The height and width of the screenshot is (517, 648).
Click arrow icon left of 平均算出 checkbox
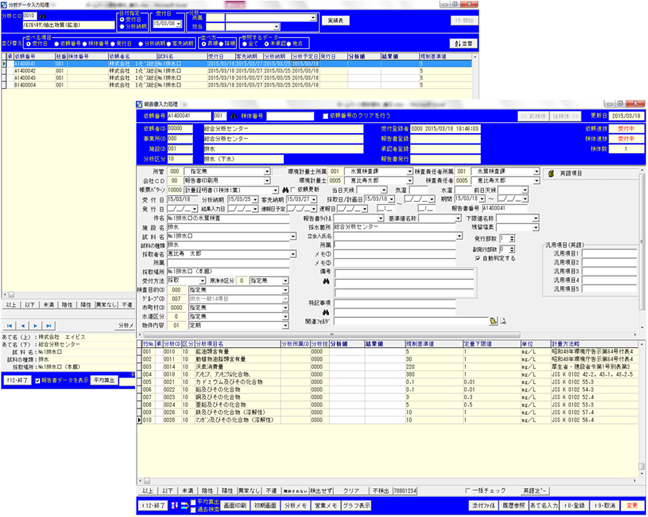(185, 505)
